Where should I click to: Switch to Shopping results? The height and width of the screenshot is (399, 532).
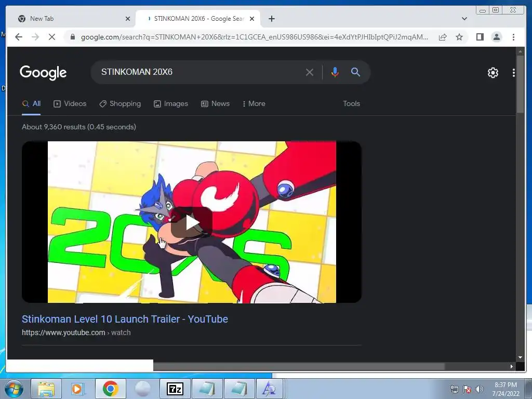click(120, 104)
